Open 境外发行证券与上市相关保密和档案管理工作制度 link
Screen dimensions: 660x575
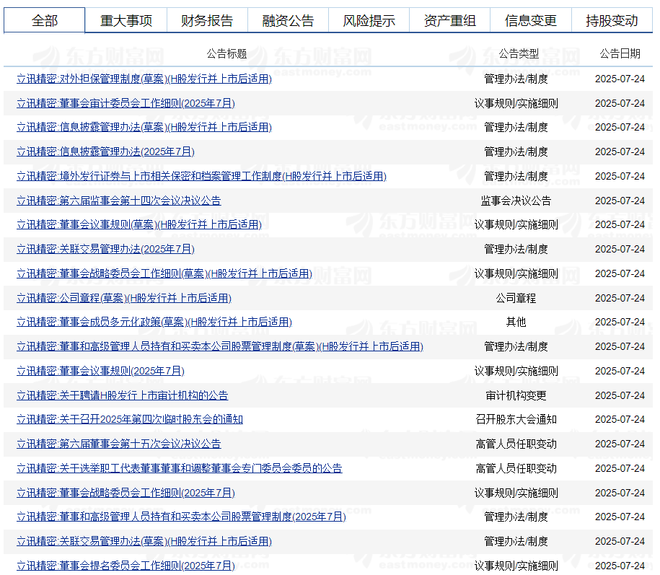point(201,176)
